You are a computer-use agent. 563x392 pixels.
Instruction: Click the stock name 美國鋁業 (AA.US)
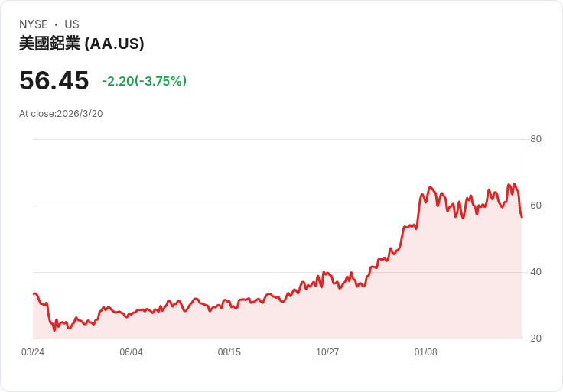(82, 44)
